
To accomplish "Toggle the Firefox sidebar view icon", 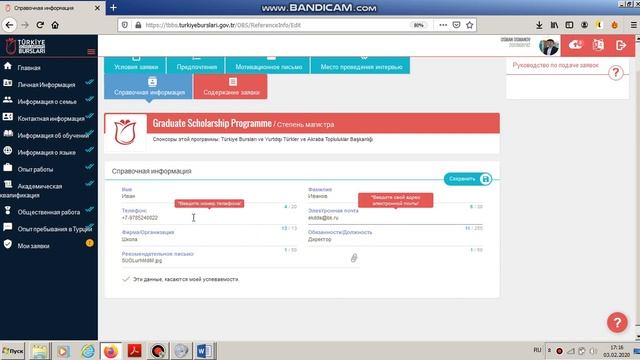I will (x=569, y=25).
